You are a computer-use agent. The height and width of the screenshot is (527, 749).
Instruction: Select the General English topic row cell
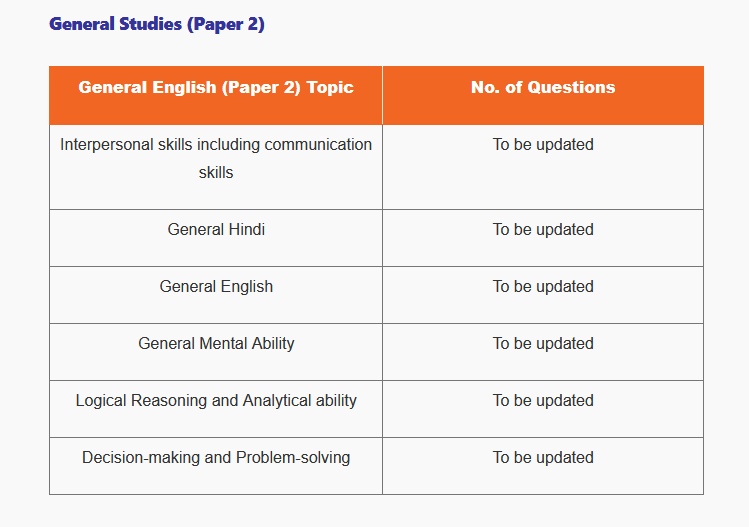(x=216, y=287)
